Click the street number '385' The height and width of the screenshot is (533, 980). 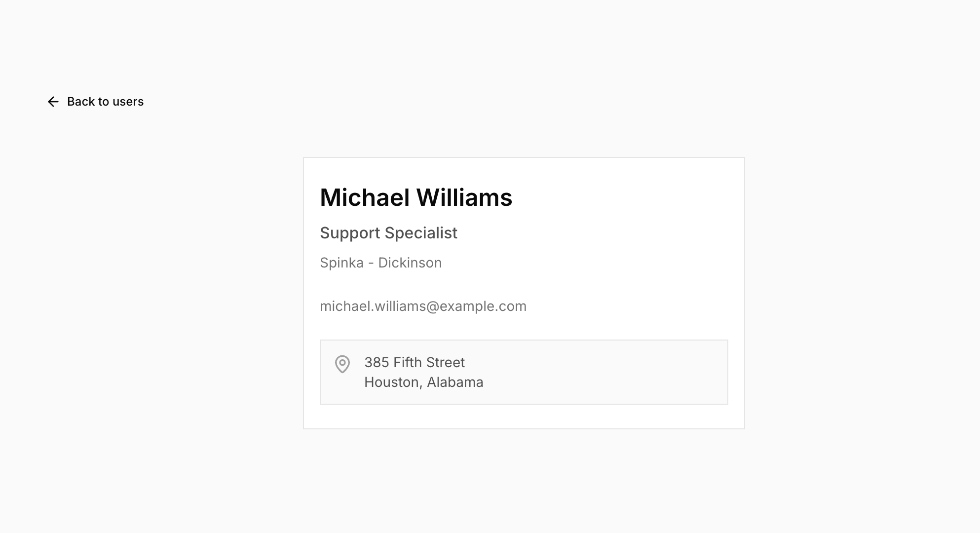click(x=377, y=362)
